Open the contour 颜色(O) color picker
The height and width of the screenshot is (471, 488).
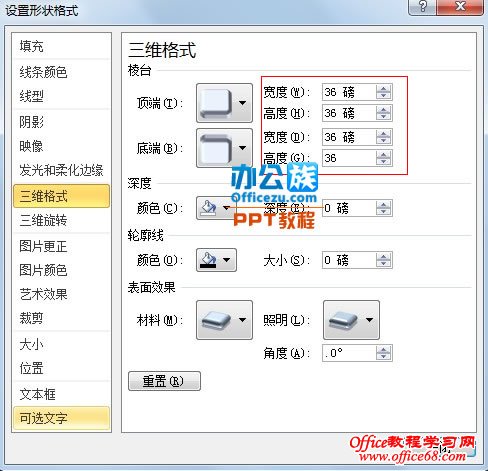216,260
